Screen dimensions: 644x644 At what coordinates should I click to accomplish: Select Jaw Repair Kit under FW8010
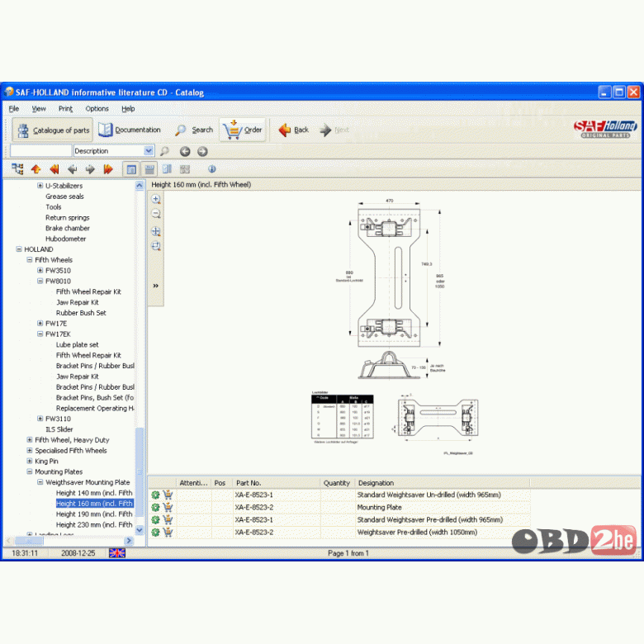78,302
